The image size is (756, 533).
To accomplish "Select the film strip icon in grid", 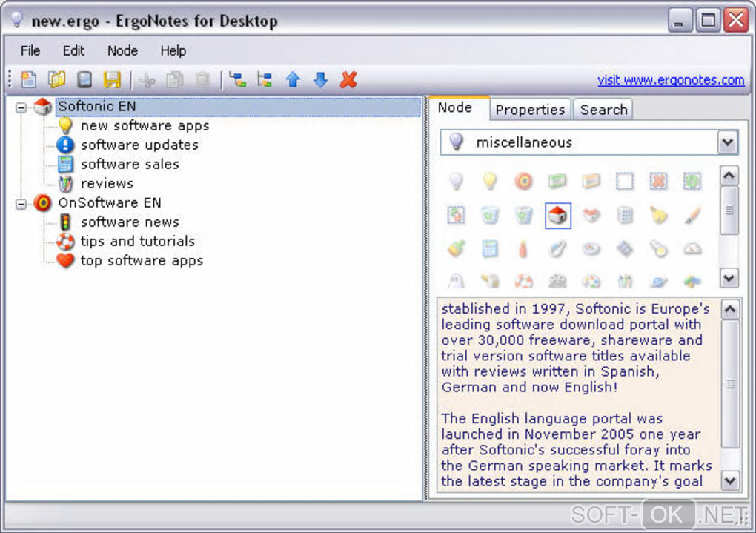I will coord(625,249).
